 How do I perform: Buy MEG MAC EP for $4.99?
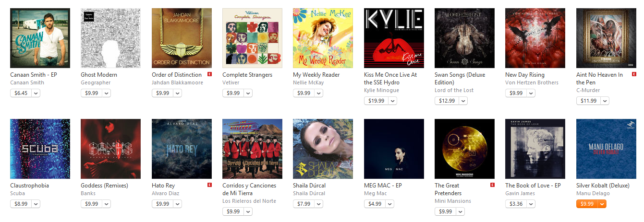375,204
